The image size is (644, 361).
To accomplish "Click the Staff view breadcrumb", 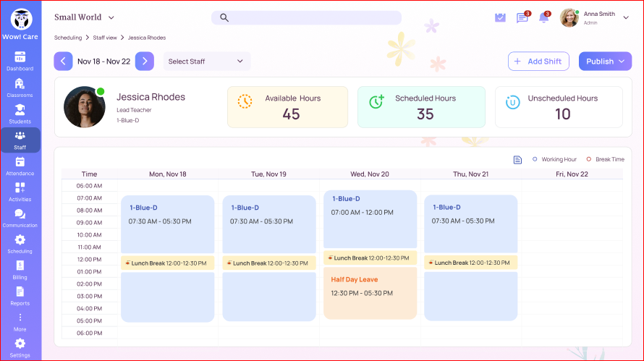I will click(x=106, y=37).
